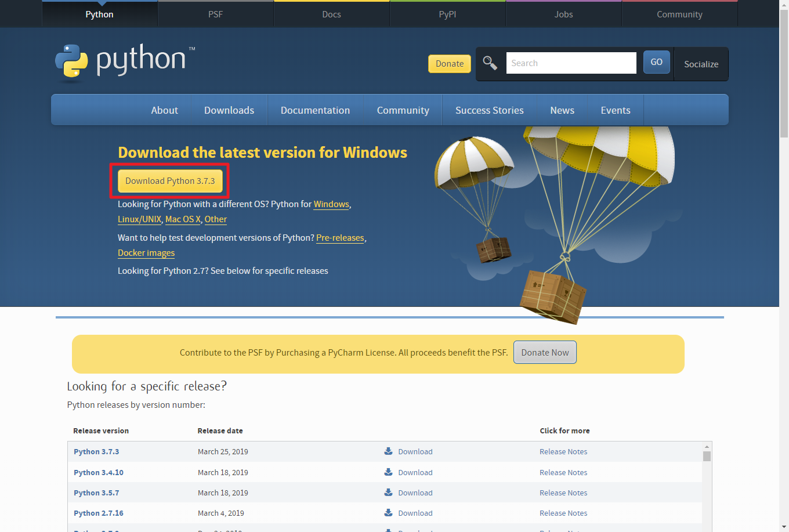The image size is (789, 532).
Task: Click download arrow icon in Python 2.7.16 row
Action: pyautogui.click(x=388, y=512)
